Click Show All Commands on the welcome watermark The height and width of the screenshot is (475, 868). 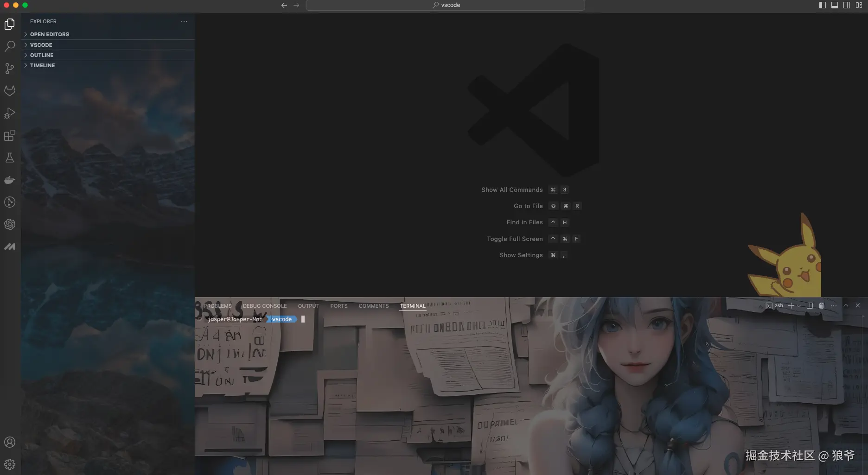point(512,190)
